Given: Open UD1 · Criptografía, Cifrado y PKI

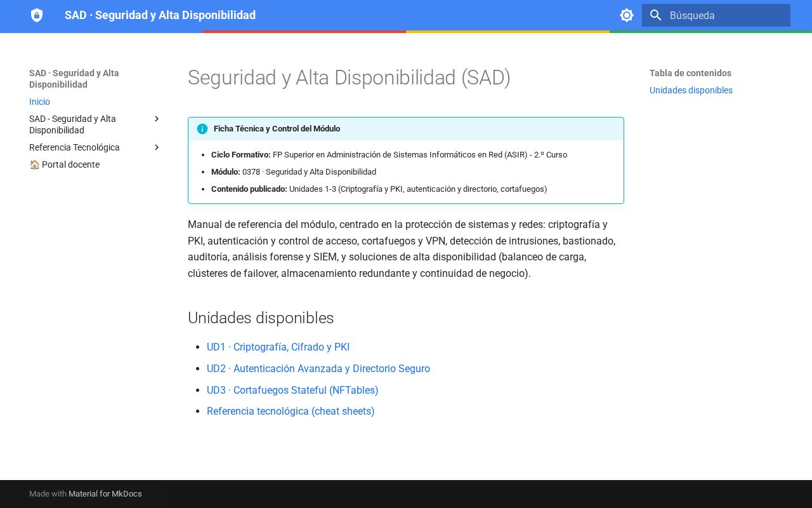Looking at the screenshot, I should click(x=278, y=347).
